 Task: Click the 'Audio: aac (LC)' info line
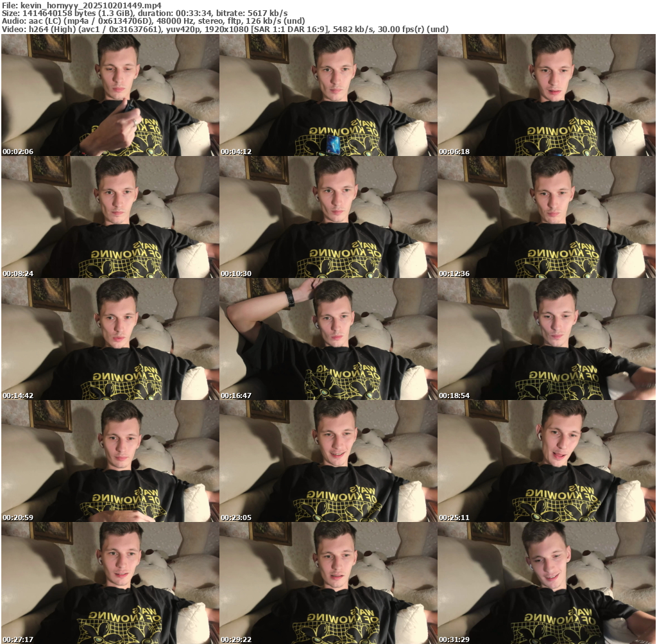pos(153,21)
